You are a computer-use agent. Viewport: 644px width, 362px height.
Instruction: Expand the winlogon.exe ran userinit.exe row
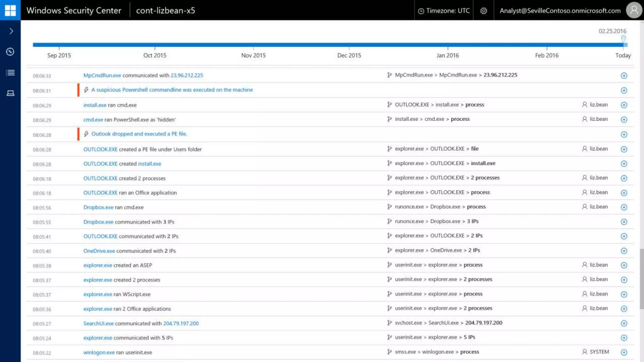tap(624, 352)
